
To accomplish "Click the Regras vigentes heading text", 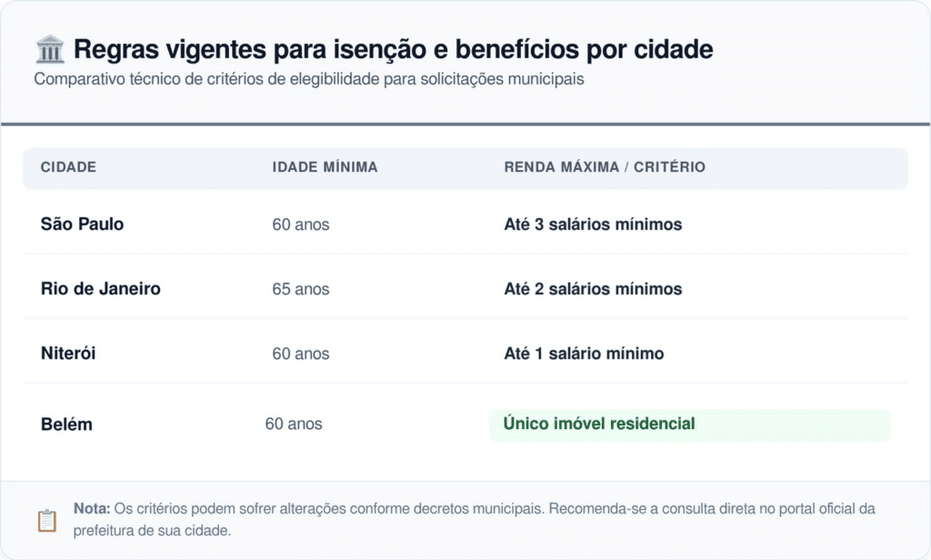I will 393,49.
